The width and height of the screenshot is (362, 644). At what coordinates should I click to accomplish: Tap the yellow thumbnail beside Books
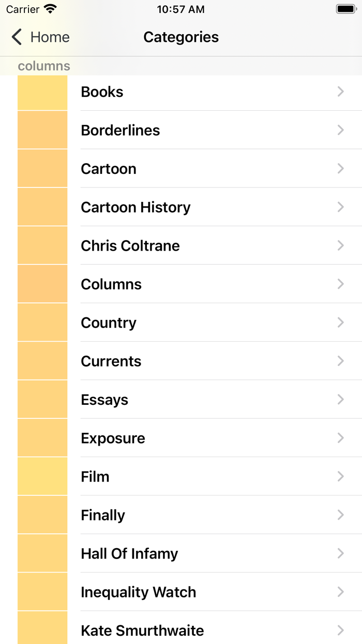[x=42, y=93]
